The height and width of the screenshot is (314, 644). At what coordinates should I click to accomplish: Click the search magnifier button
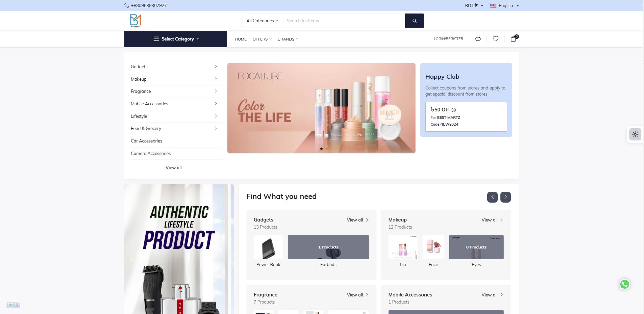click(414, 21)
